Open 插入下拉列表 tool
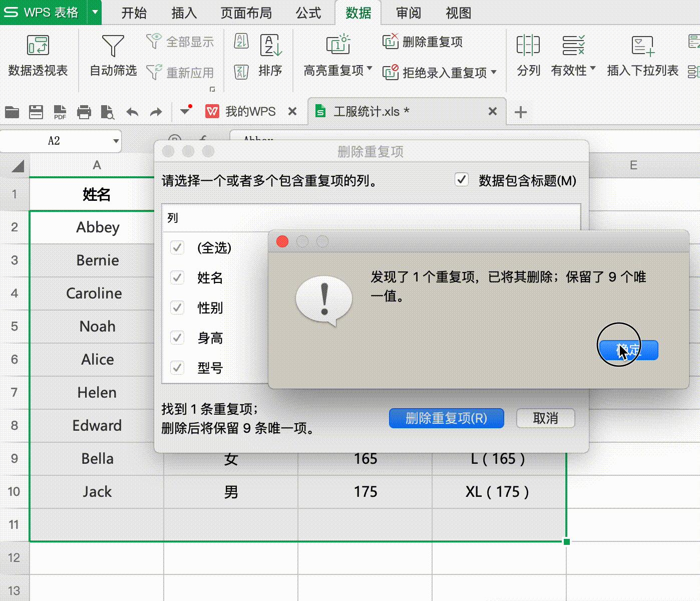This screenshot has height=601, width=700. [x=642, y=55]
